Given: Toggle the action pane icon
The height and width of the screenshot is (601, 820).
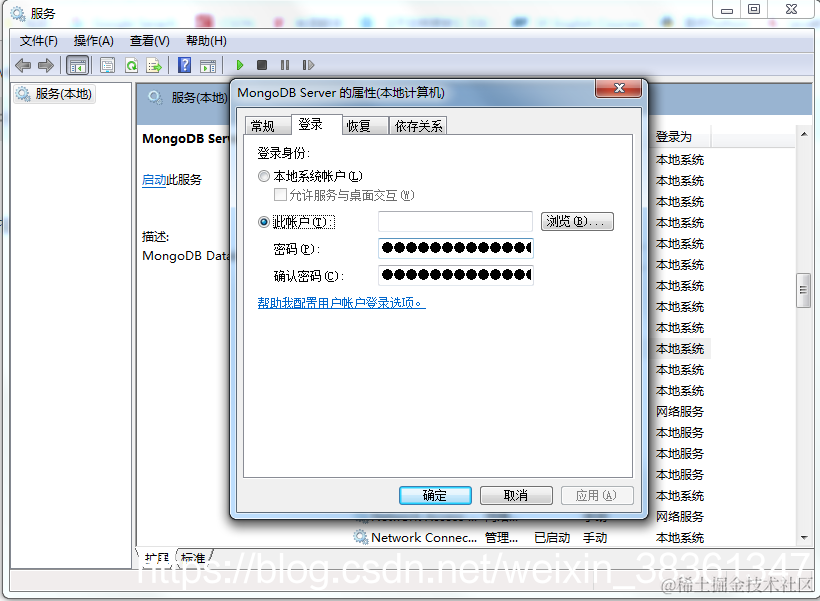Looking at the screenshot, I should 209,65.
